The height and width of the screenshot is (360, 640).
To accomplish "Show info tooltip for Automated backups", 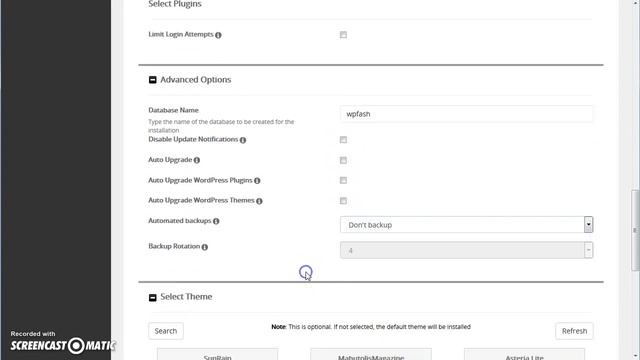I will (x=216, y=221).
